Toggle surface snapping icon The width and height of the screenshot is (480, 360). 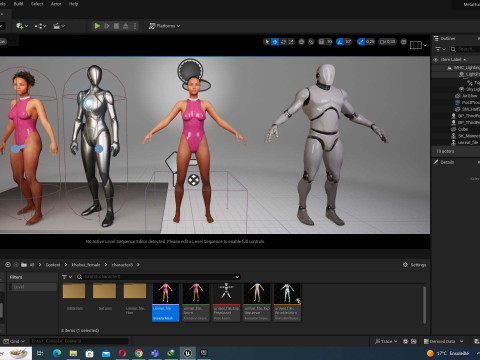311,42
